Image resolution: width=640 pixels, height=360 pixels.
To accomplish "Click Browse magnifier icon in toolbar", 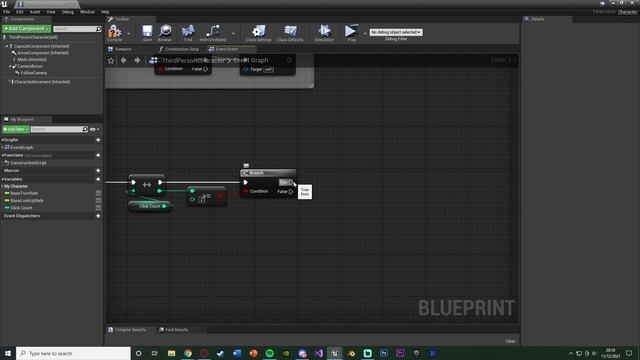I will [165, 32].
